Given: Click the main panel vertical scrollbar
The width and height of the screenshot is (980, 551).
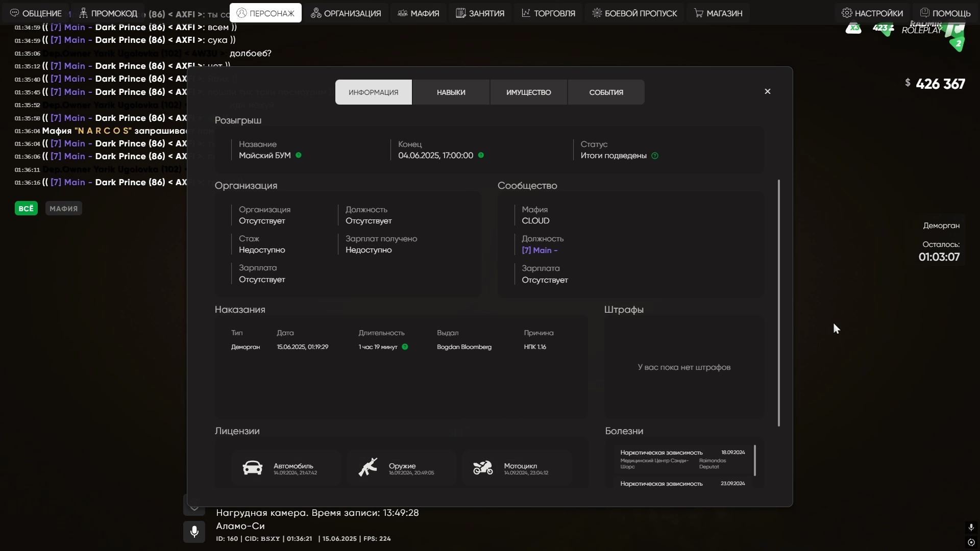Looking at the screenshot, I should click(779, 303).
